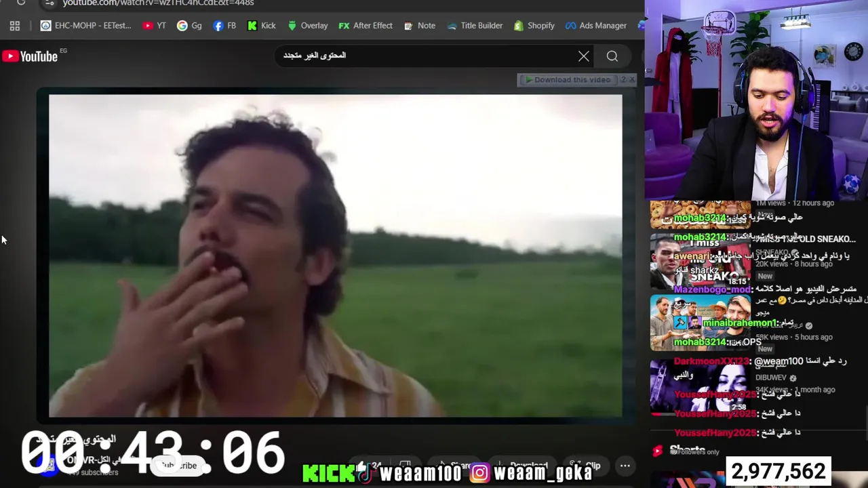
Task: Open the suggested video with 58K views thumbnail
Action: click(701, 323)
